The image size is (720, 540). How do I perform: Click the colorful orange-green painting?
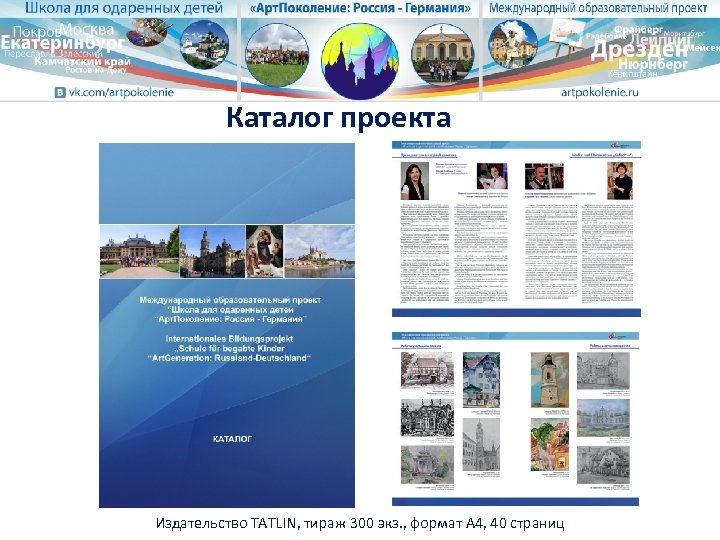550,444
